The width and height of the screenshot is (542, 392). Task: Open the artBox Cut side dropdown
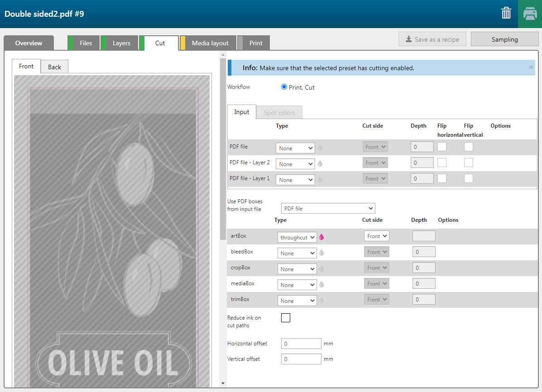click(x=376, y=236)
